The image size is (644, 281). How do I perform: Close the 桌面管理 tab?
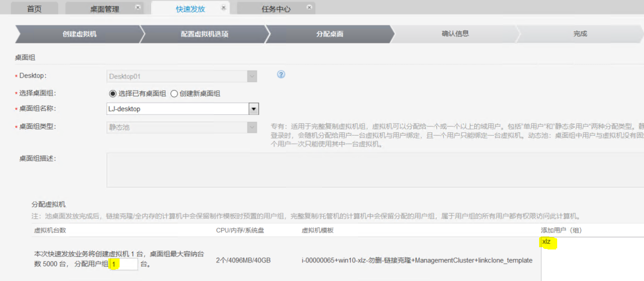[x=138, y=7]
